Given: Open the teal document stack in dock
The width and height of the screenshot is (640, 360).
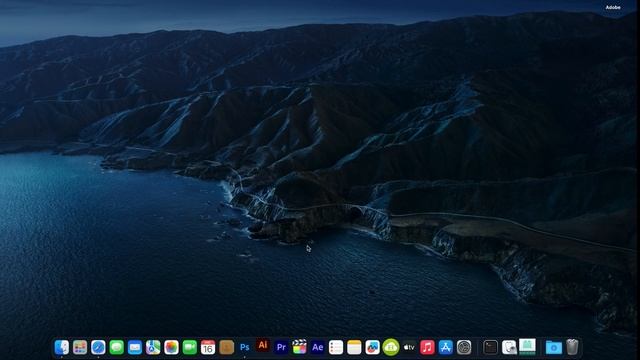Looking at the screenshot, I should point(527,347).
